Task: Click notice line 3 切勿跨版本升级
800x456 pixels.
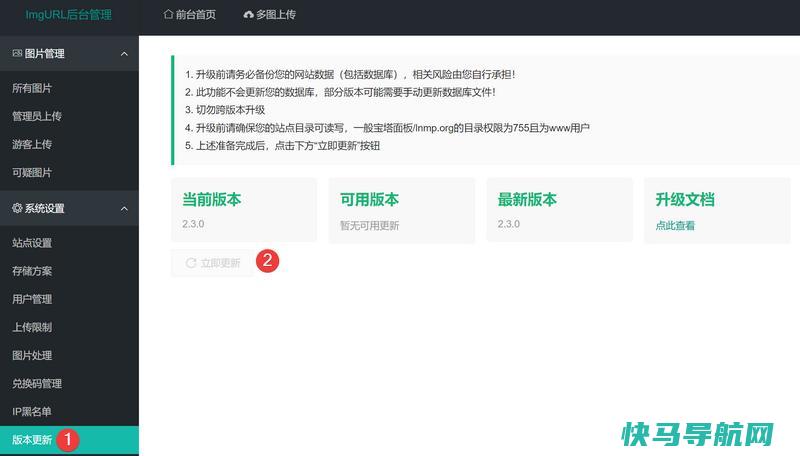Action: coord(225,110)
